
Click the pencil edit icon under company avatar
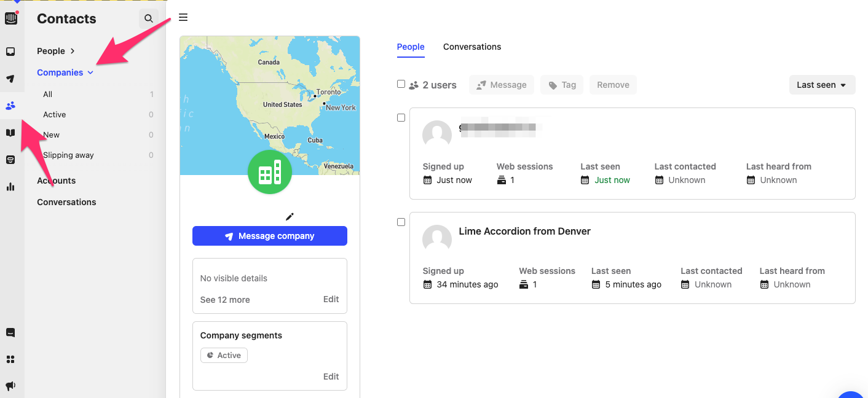(290, 216)
